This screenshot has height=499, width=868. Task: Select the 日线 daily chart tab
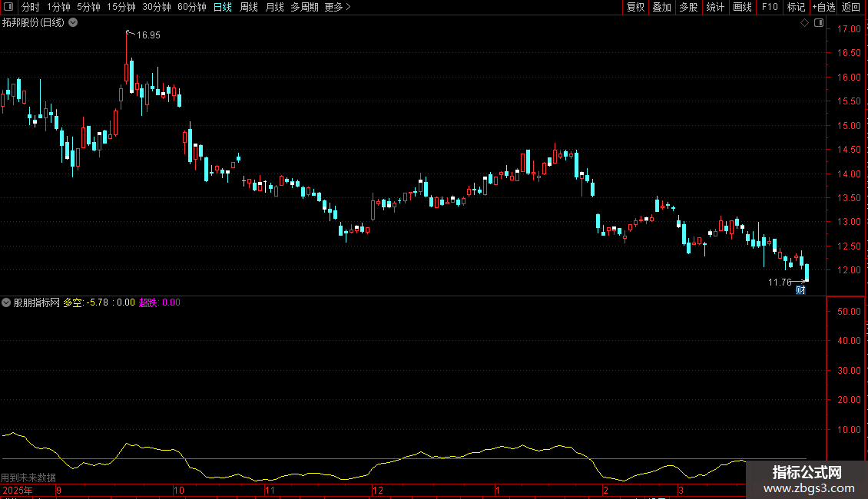pyautogui.click(x=223, y=7)
